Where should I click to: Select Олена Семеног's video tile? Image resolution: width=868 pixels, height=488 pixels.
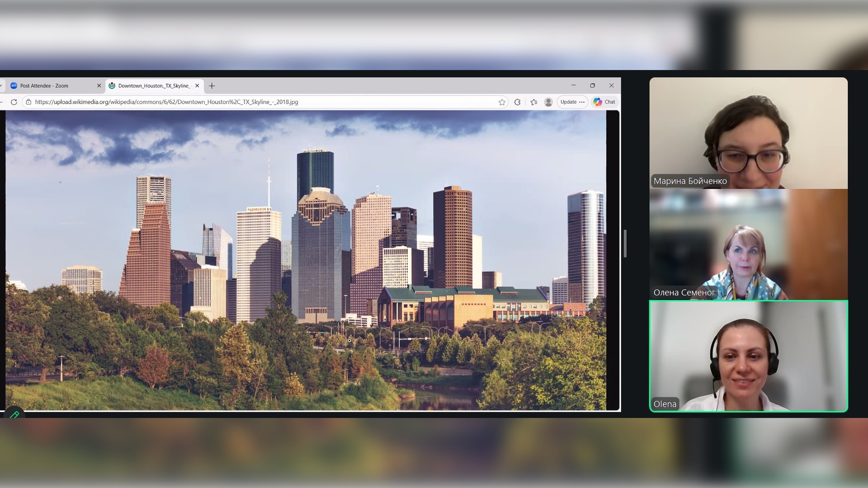748,244
